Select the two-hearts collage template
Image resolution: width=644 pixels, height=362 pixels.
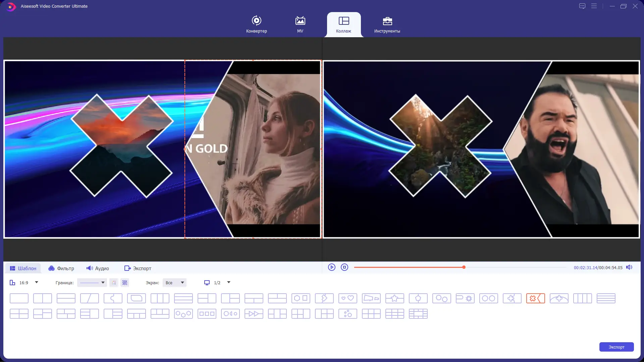[x=347, y=298]
